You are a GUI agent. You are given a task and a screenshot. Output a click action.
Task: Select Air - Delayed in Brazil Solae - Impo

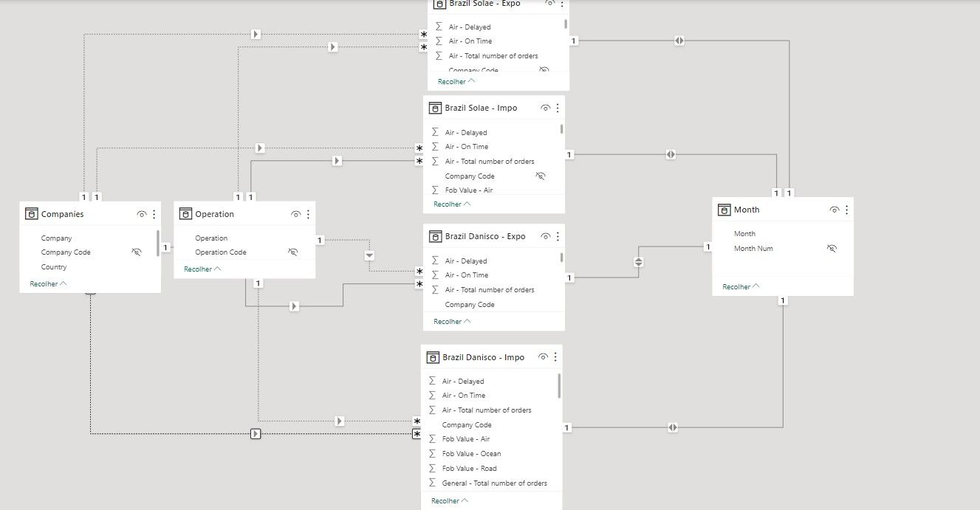coord(466,133)
